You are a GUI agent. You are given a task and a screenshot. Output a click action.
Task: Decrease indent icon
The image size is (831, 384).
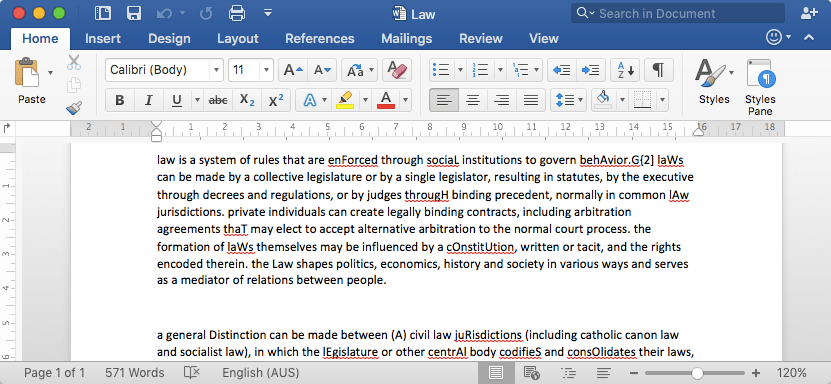(562, 70)
